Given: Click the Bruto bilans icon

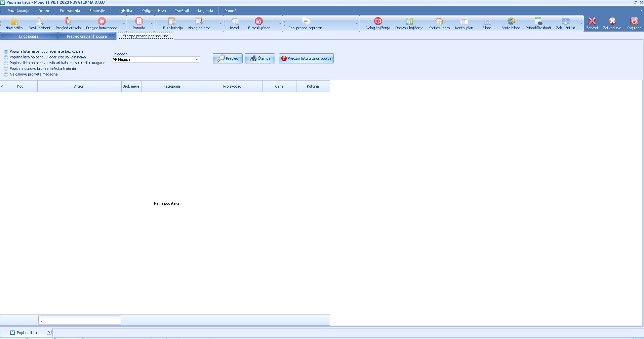Looking at the screenshot, I should (511, 23).
